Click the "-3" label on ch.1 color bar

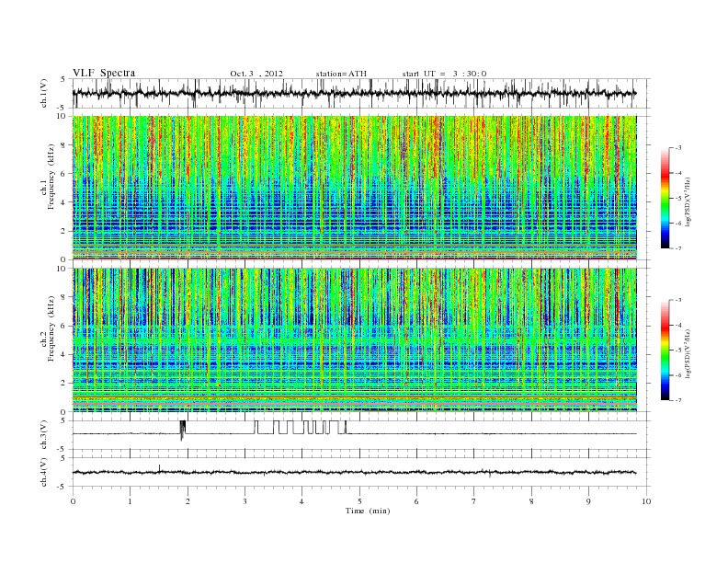click(678, 148)
